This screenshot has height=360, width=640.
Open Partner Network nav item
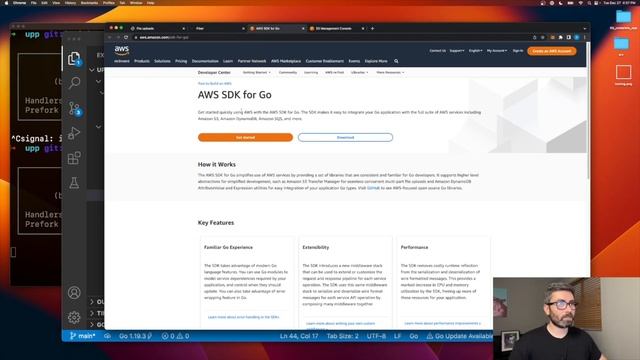tap(252, 61)
